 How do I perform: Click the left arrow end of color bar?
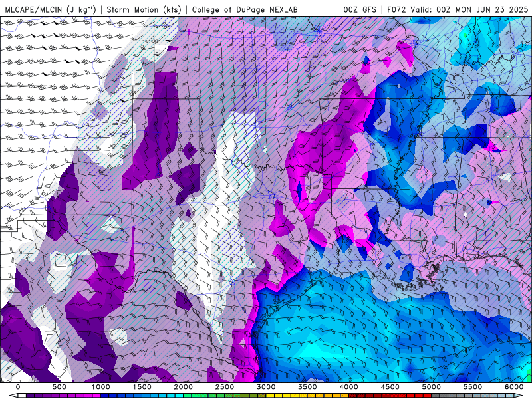tap(13, 396)
